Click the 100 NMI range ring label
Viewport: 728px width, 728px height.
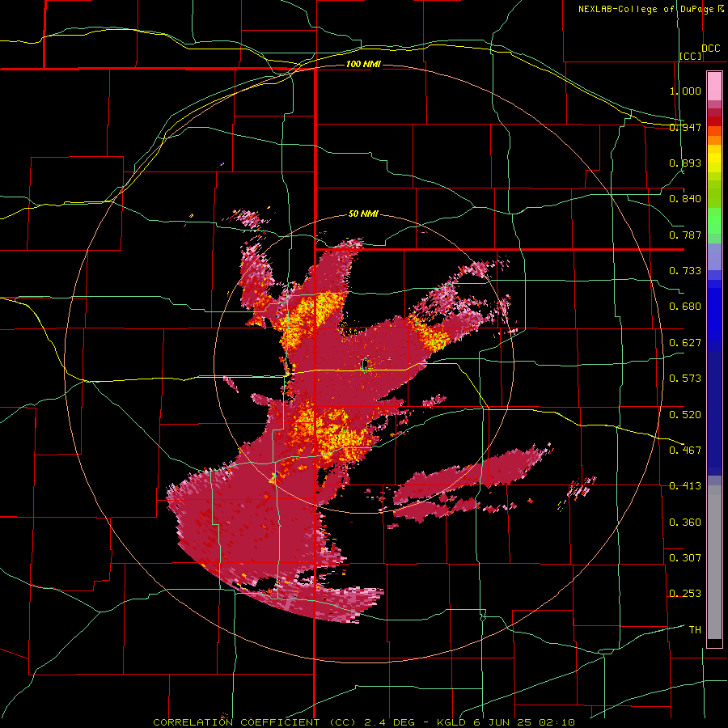[363, 64]
